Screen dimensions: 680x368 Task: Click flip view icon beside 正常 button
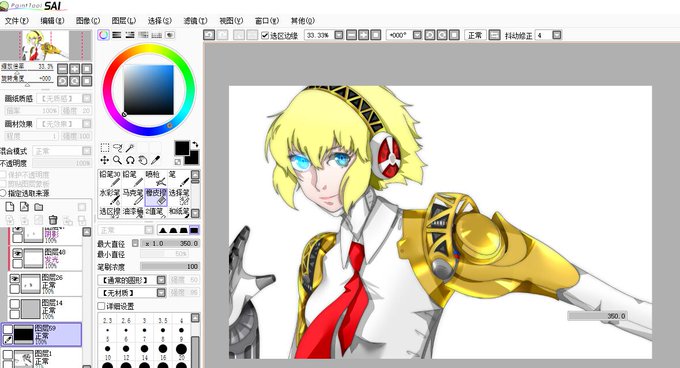[494, 35]
